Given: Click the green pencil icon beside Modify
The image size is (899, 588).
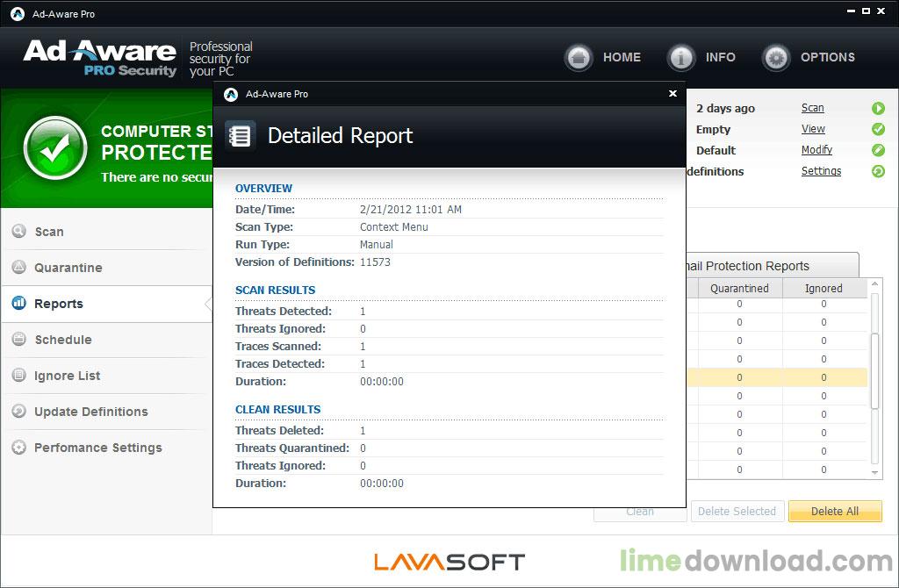Looking at the screenshot, I should tap(878, 150).
